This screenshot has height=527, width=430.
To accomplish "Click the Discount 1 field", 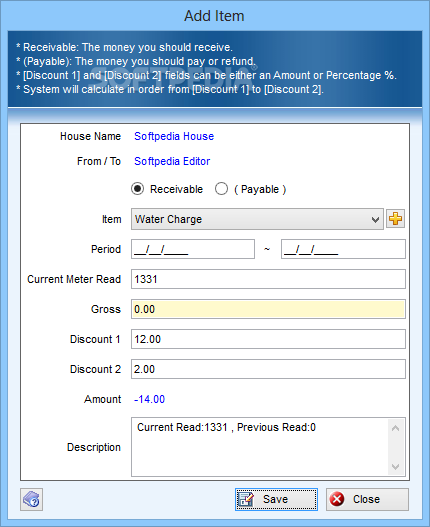I will tap(268, 339).
